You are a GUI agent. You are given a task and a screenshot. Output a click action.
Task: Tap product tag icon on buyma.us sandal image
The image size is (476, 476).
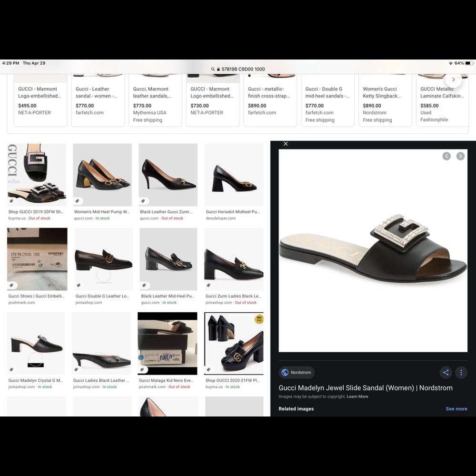coord(11,201)
